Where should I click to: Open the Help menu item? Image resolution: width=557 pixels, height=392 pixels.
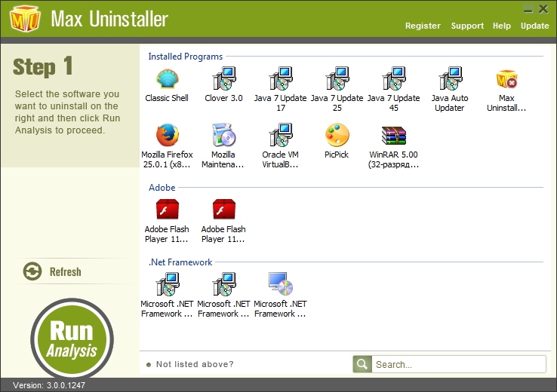(x=502, y=26)
